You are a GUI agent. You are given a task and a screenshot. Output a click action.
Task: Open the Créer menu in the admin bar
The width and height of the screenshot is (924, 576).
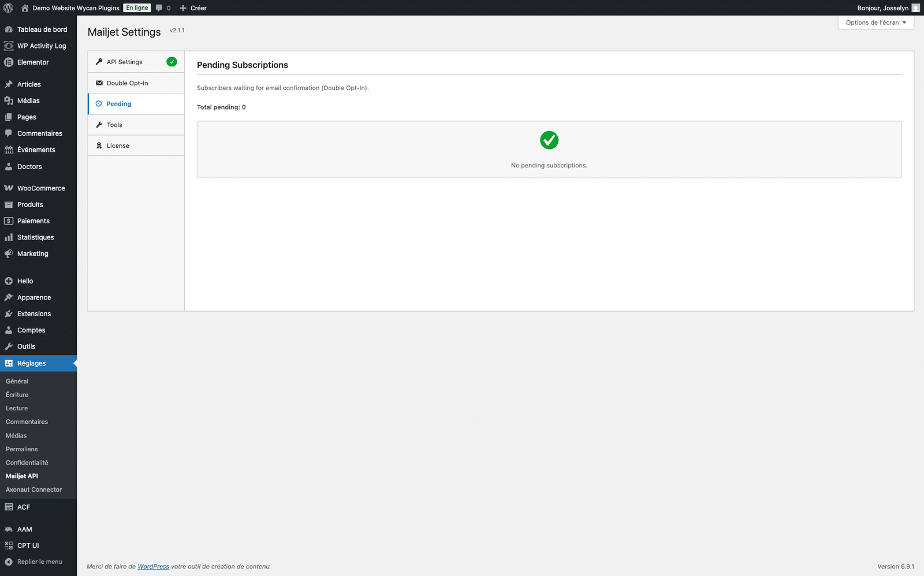pyautogui.click(x=193, y=8)
